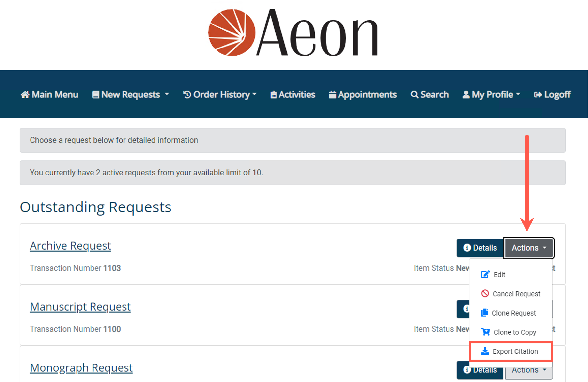Image resolution: width=588 pixels, height=382 pixels.
Task: Open the Manuscript Request link
Action: (x=80, y=307)
